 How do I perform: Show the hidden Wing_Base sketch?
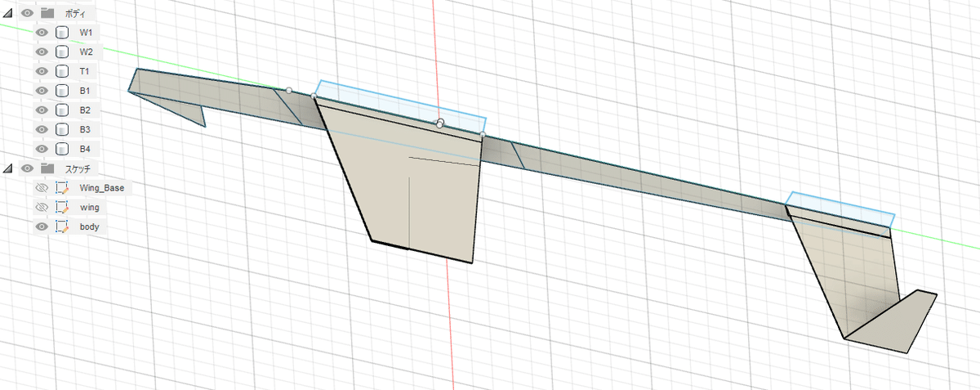click(42, 187)
